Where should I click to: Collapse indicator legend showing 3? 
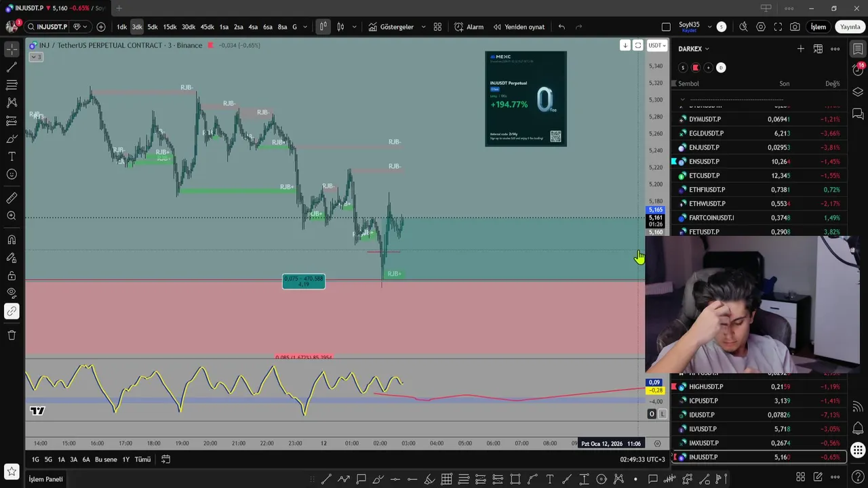pos(36,57)
